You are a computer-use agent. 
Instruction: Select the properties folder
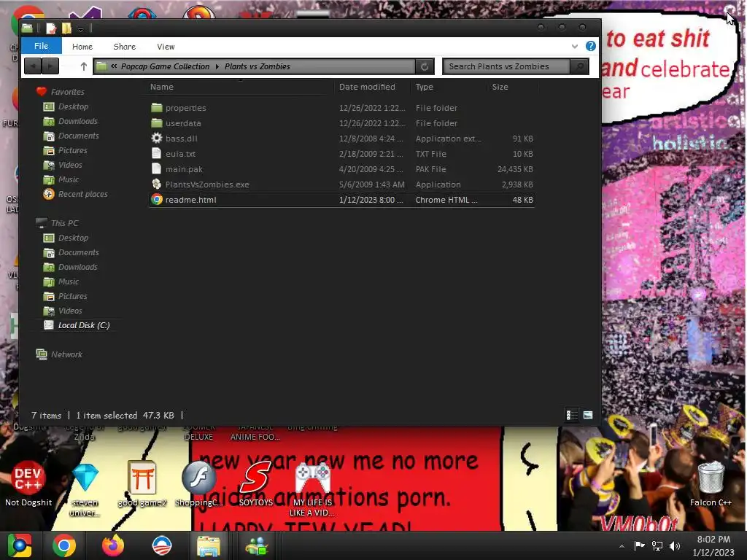(x=341, y=108)
